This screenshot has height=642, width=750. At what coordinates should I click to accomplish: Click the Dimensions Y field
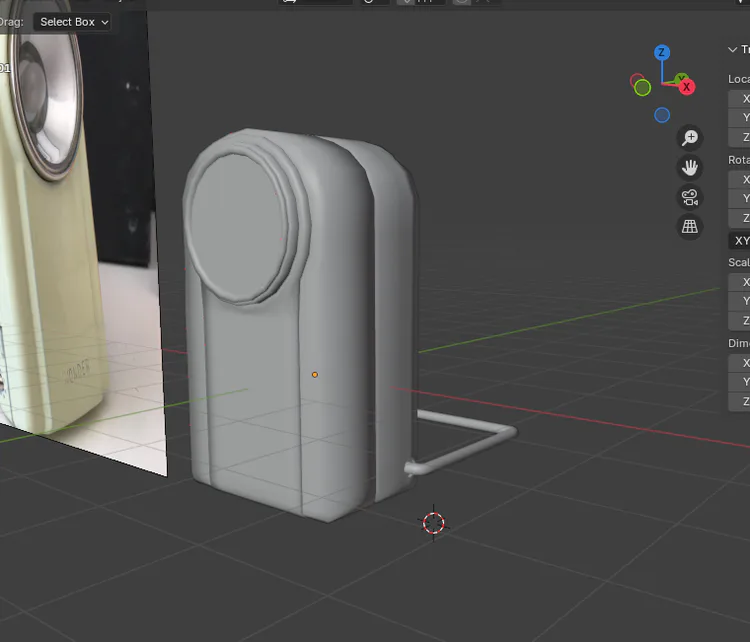coord(739,382)
